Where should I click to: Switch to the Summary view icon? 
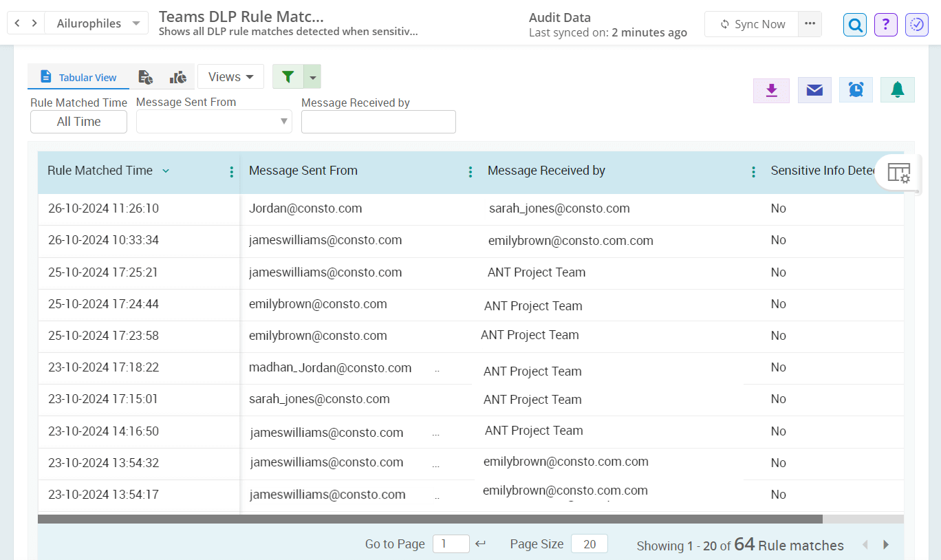click(145, 77)
